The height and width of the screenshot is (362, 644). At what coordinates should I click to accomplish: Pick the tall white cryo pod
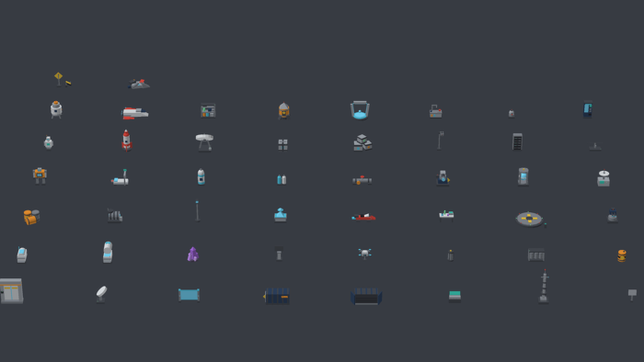pyautogui.click(x=108, y=252)
